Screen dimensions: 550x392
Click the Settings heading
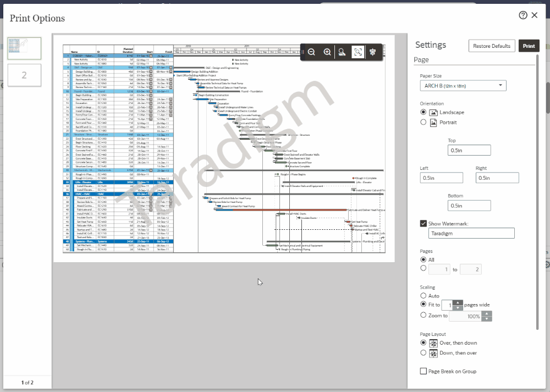[x=431, y=45]
